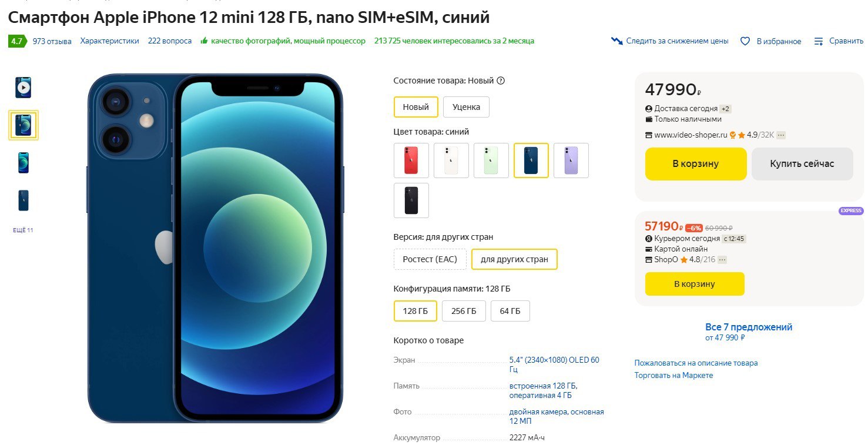
Task: Click the compare list icon
Action: point(819,41)
